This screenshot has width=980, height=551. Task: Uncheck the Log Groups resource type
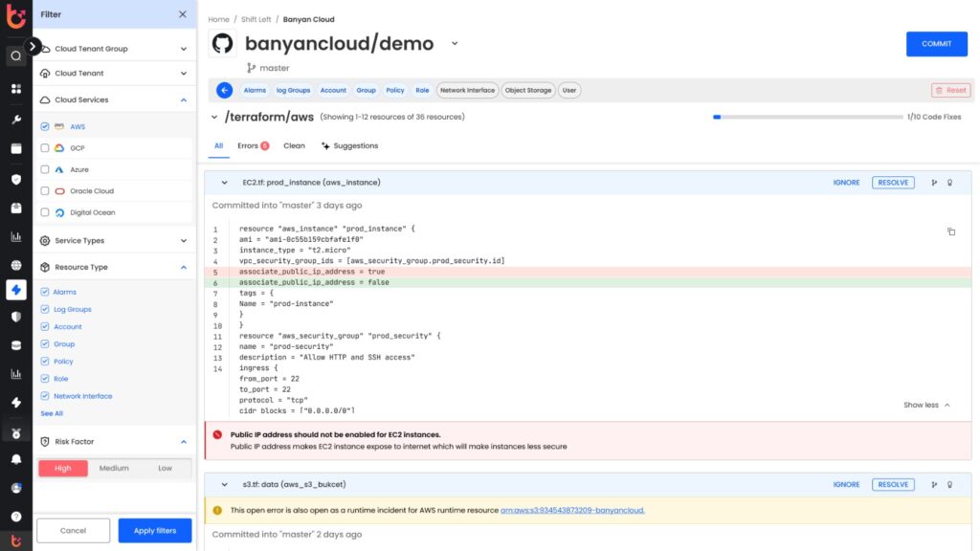(45, 309)
